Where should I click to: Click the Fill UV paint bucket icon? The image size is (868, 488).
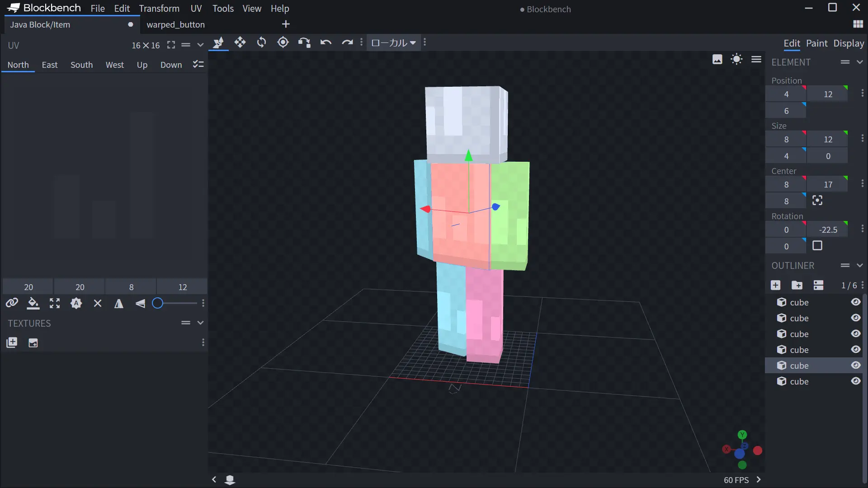click(x=33, y=303)
